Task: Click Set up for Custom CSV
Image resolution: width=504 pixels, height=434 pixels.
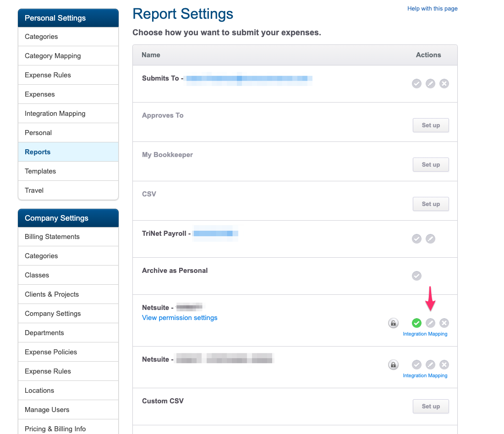Action: (431, 407)
